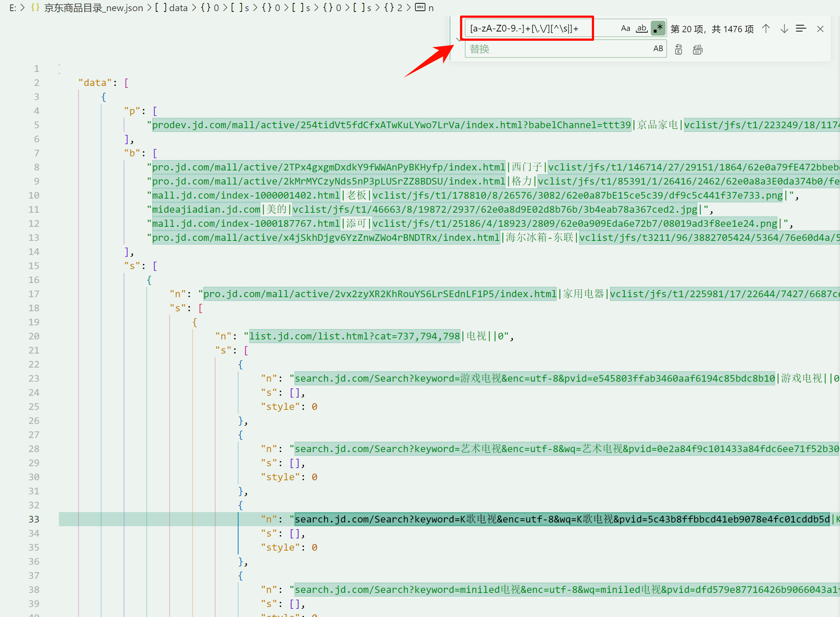
Task: Click the Replace single match icon
Action: (x=679, y=49)
